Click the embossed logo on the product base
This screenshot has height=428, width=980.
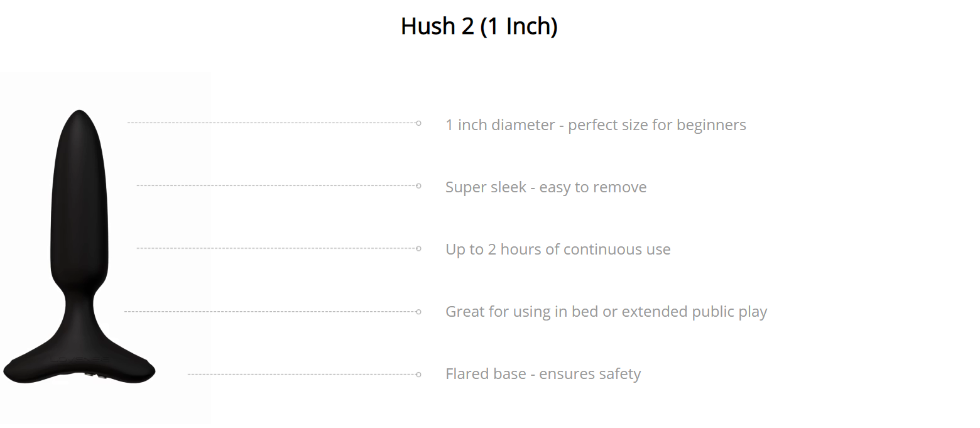pyautogui.click(x=80, y=360)
